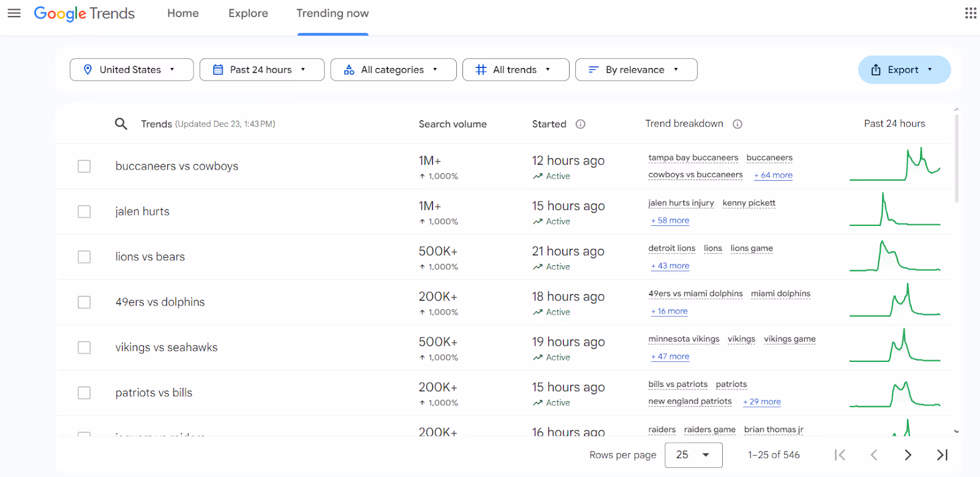
Task: Show info about Trend breakdown column
Action: (x=737, y=124)
